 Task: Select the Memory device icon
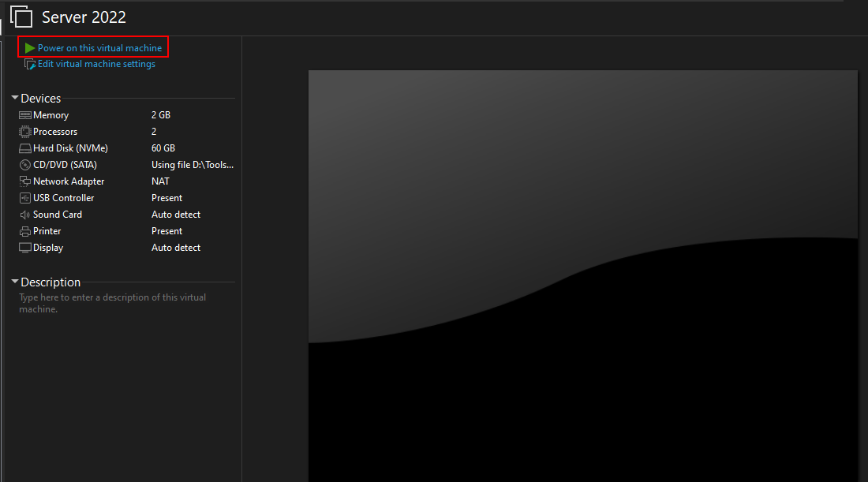[25, 115]
